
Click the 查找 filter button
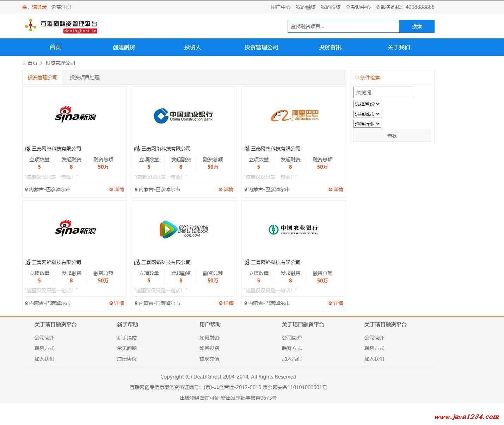(392, 136)
